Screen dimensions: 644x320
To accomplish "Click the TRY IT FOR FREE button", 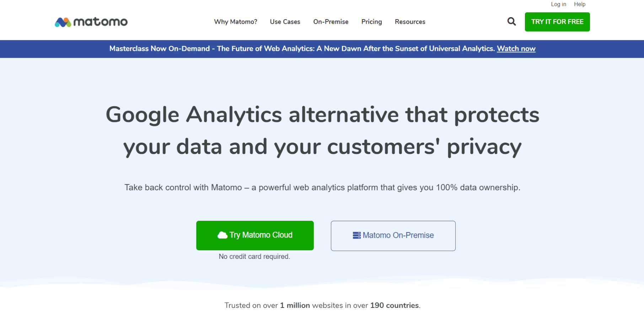I will 557,22.
